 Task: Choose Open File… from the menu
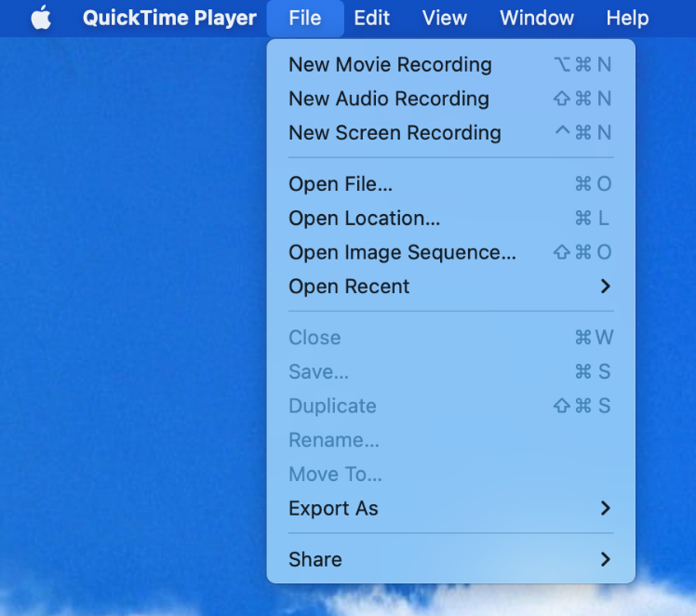pyautogui.click(x=450, y=183)
